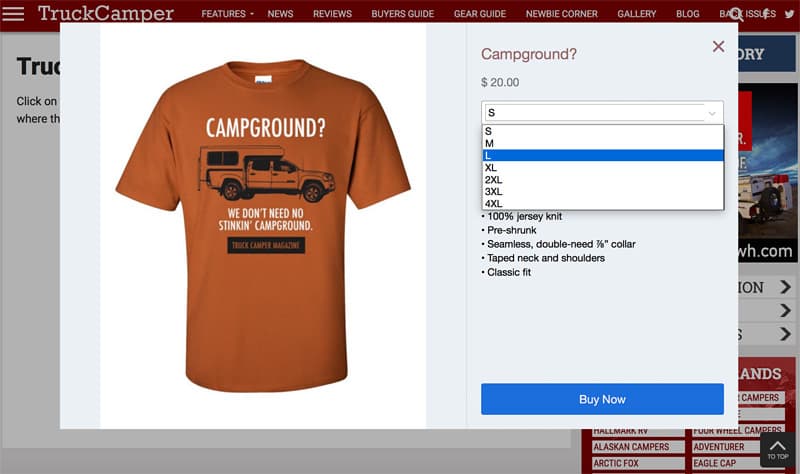Click the TO TOP arrow icon
Viewport: 800px width, 474px height.
pos(778,449)
